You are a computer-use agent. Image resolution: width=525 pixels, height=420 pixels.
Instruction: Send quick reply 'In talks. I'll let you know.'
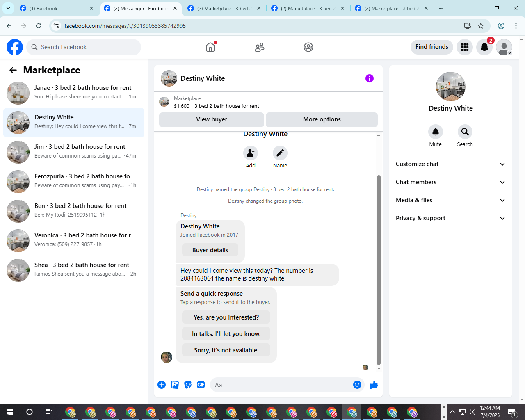click(226, 334)
